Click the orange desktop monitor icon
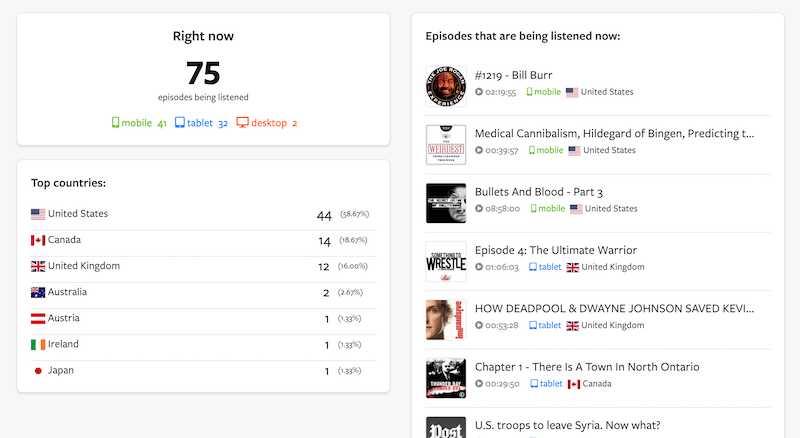 pyautogui.click(x=243, y=123)
